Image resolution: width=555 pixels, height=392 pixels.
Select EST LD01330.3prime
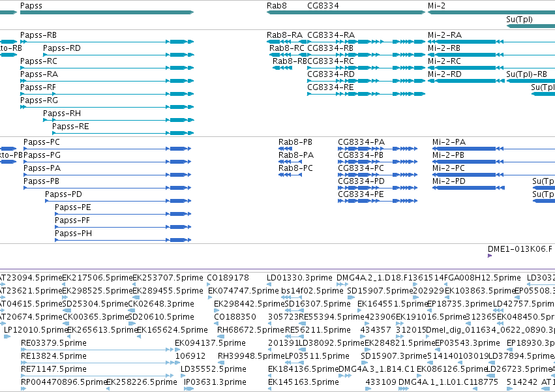coord(299,278)
